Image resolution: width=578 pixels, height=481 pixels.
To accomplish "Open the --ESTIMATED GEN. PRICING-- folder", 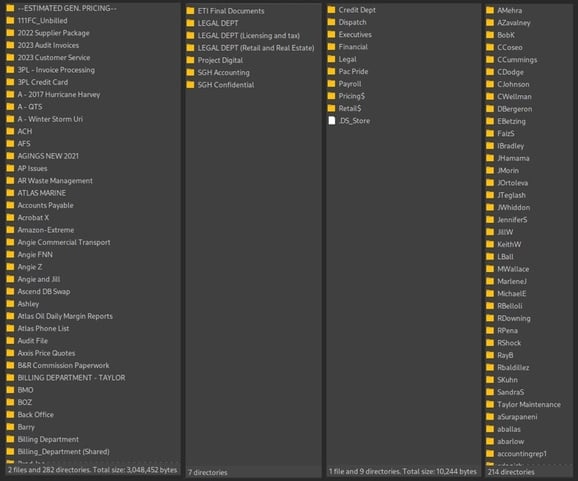I will pyautogui.click(x=67, y=8).
